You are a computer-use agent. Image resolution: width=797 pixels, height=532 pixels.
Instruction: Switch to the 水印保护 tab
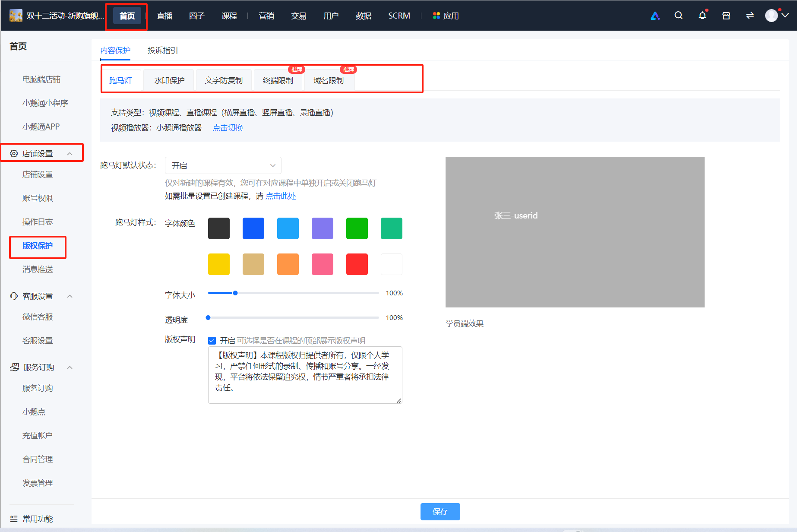point(169,80)
